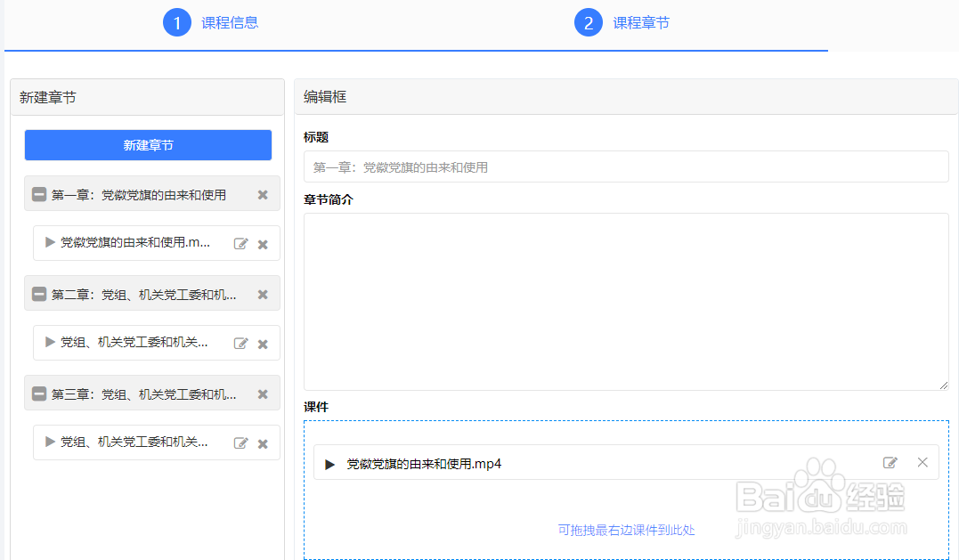Select the play icon on the 第一章 courseware item
The height and width of the screenshot is (560, 959).
pos(50,243)
